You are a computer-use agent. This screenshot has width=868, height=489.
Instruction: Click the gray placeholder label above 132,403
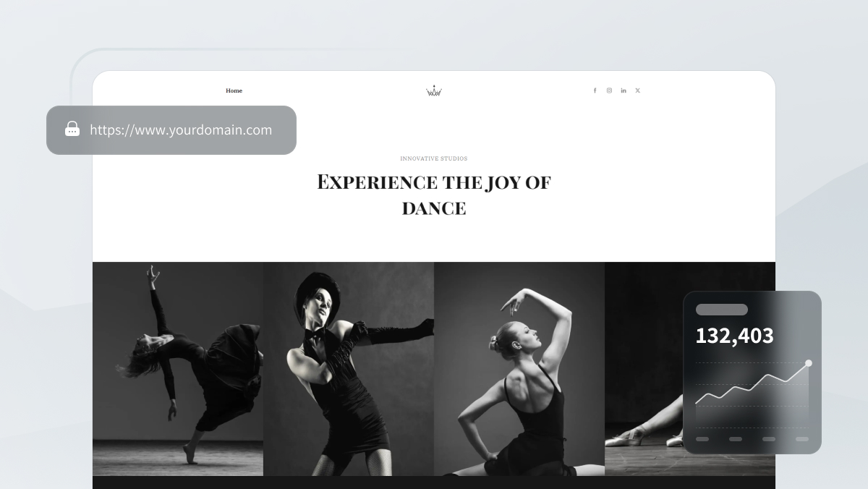click(721, 310)
